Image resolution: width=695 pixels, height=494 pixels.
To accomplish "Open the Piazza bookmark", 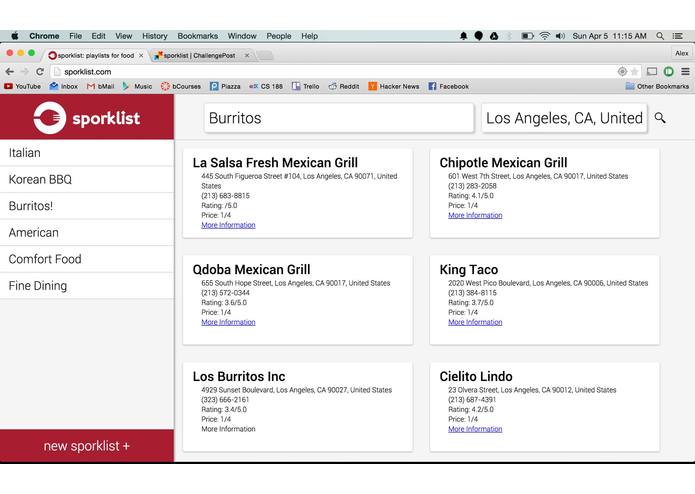I will 225,86.
